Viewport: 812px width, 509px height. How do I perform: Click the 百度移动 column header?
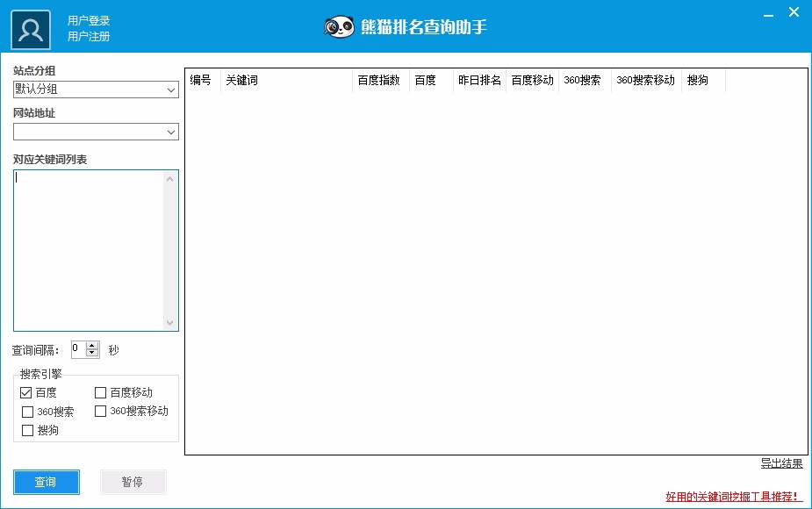(x=532, y=80)
